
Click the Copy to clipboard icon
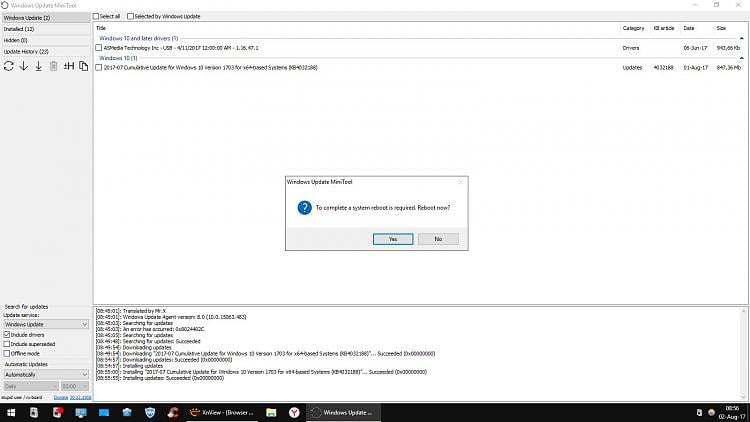tap(84, 66)
